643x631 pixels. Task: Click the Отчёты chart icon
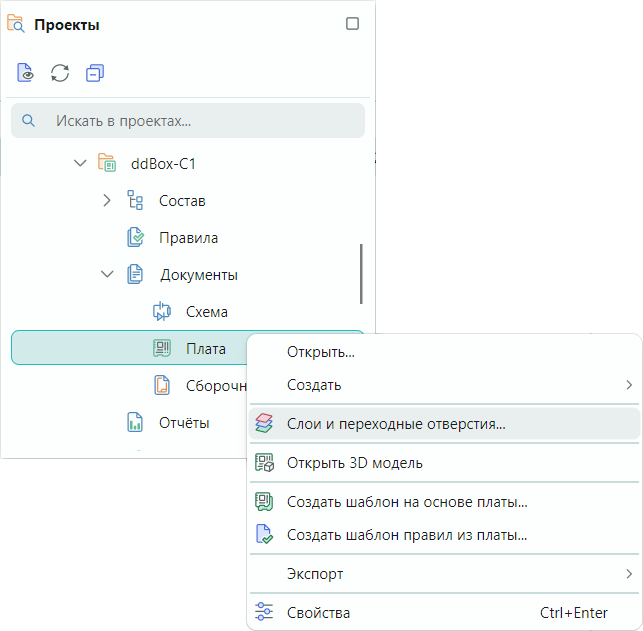(x=135, y=422)
